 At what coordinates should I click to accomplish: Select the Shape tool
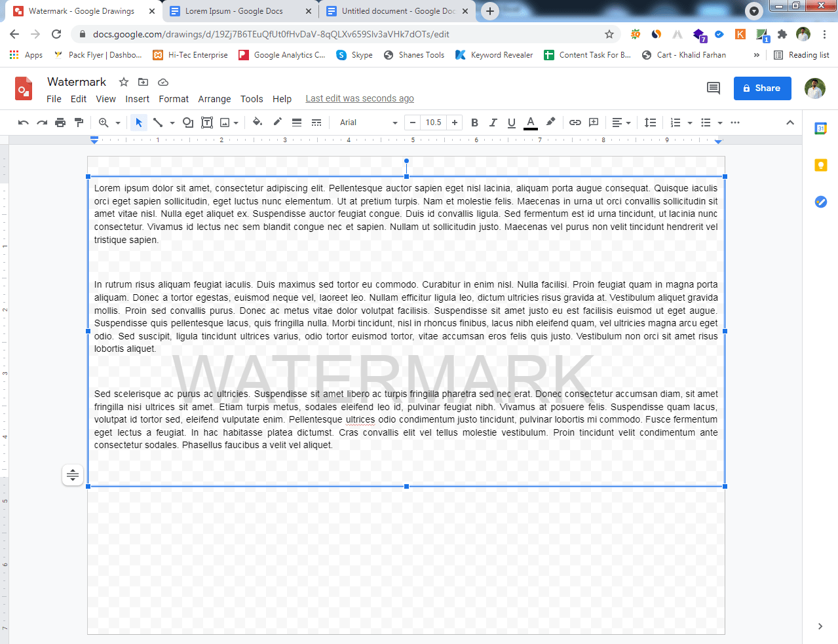point(187,123)
